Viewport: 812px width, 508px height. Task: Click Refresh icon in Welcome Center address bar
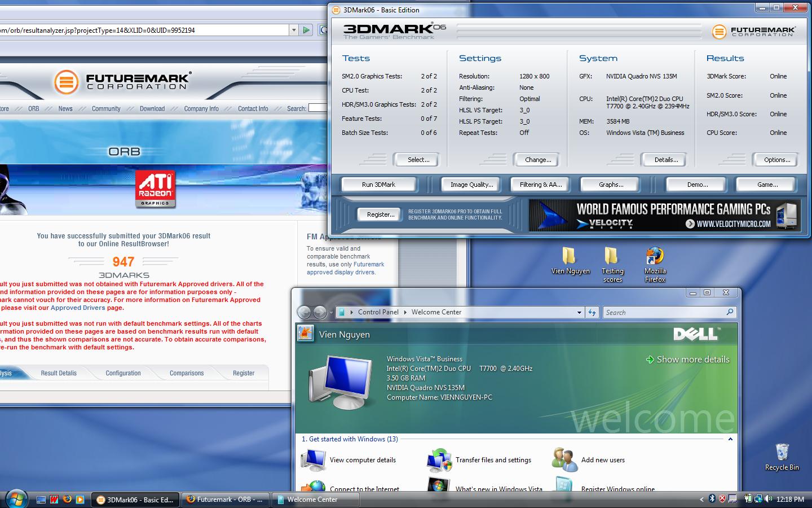tap(592, 312)
